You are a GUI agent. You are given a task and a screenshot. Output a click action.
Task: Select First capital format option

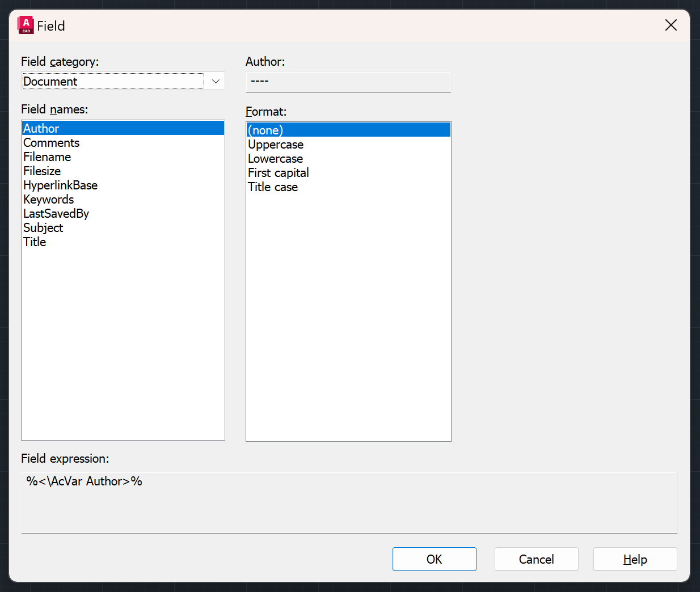(278, 172)
